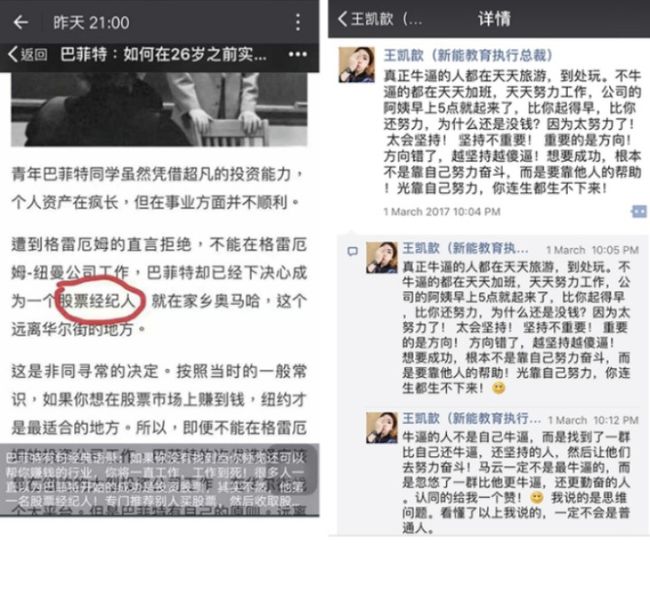
Task: Open the horizontal three-dot article menu
Action: pos(298,54)
